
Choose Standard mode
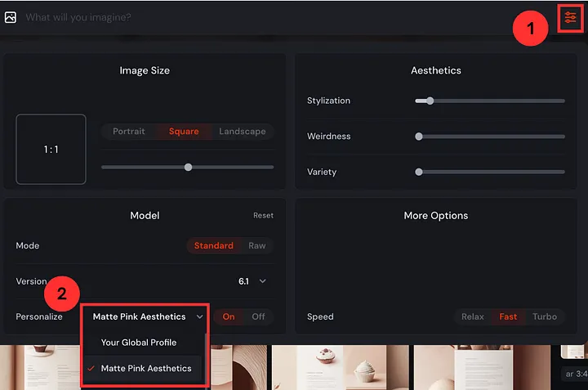(x=214, y=245)
